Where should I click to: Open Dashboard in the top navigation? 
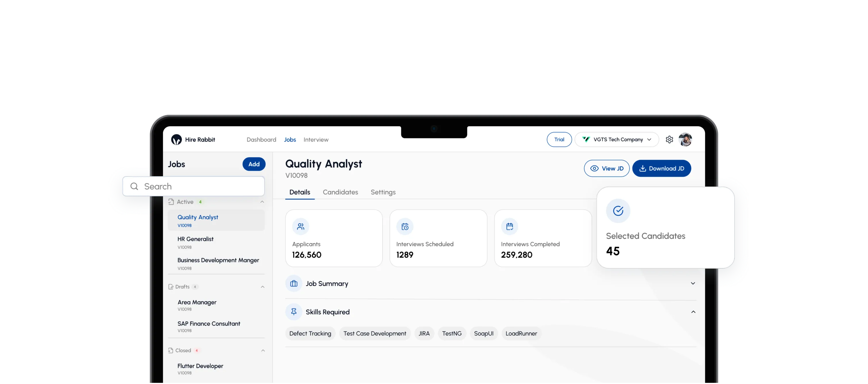coord(261,139)
